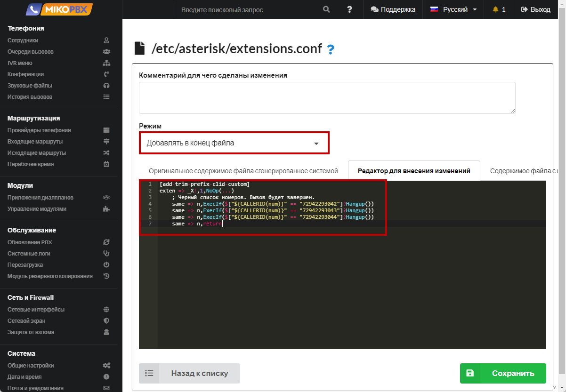
Task: Expand the Режим dropdown
Action: click(234, 143)
